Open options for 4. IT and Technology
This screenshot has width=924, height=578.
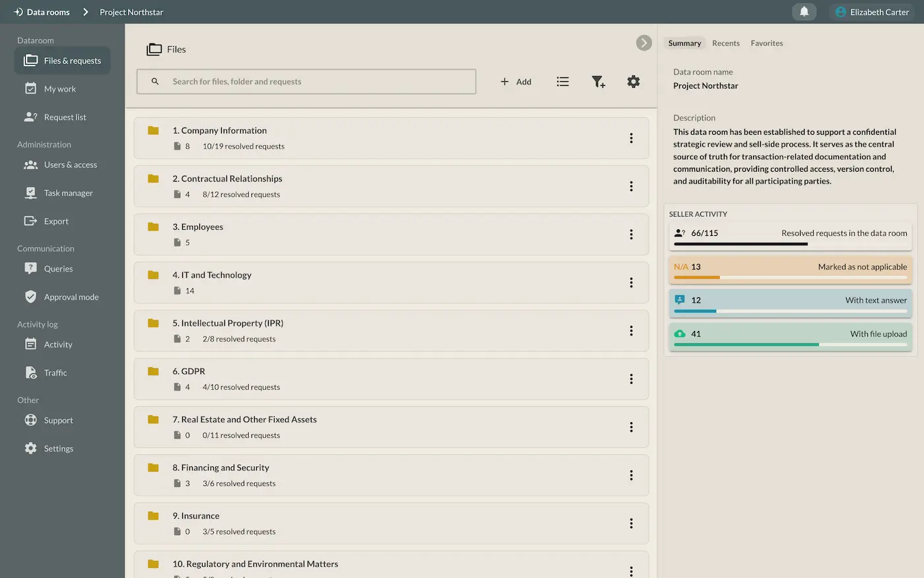631,283
